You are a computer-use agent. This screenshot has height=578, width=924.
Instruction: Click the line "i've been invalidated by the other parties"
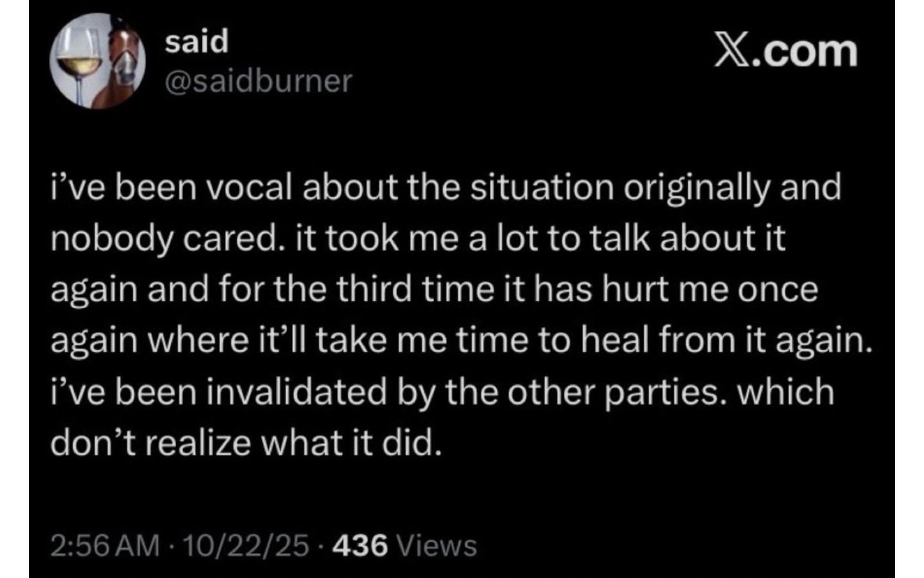click(x=442, y=392)
